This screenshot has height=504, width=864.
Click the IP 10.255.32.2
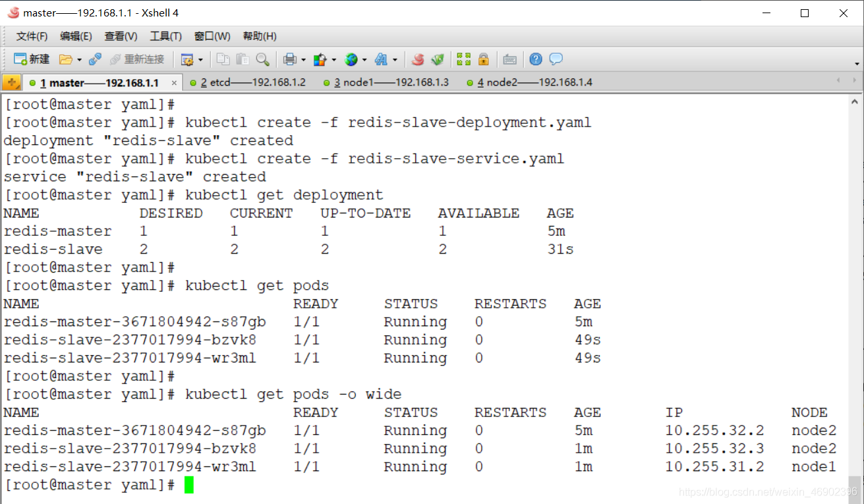714,431
